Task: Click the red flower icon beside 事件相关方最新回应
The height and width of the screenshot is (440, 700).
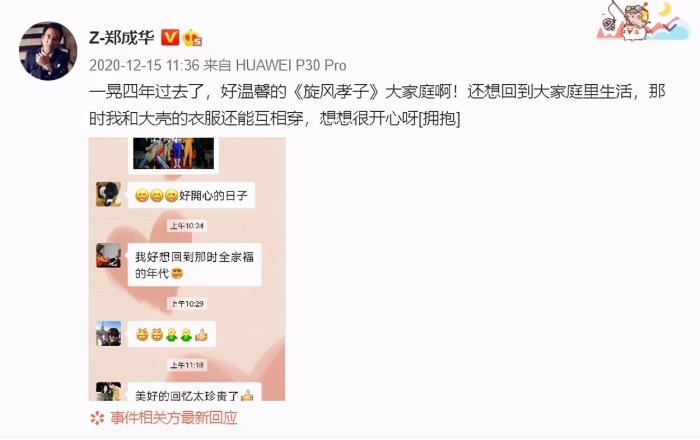Action: [x=97, y=418]
